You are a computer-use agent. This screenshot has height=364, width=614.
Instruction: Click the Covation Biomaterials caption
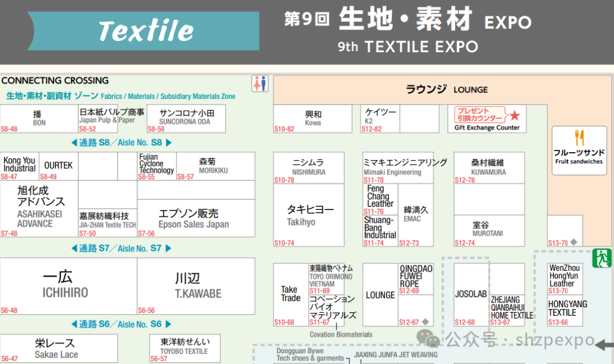pyautogui.click(x=341, y=334)
